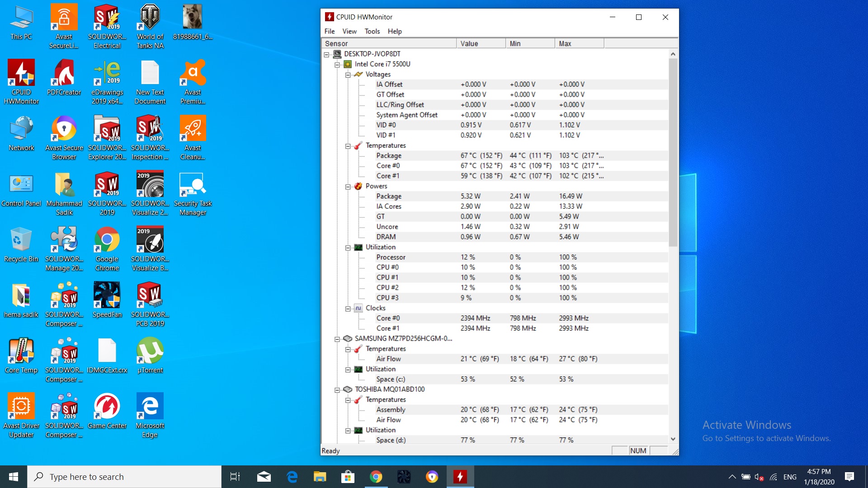Open the File menu
The width and height of the screenshot is (868, 488).
point(330,31)
